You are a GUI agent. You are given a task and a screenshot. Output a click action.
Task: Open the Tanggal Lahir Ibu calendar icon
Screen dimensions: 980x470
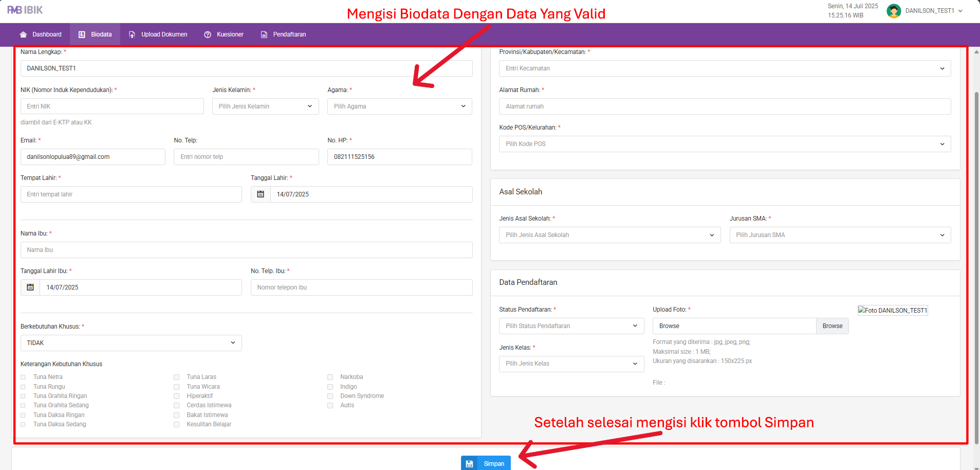(30, 287)
